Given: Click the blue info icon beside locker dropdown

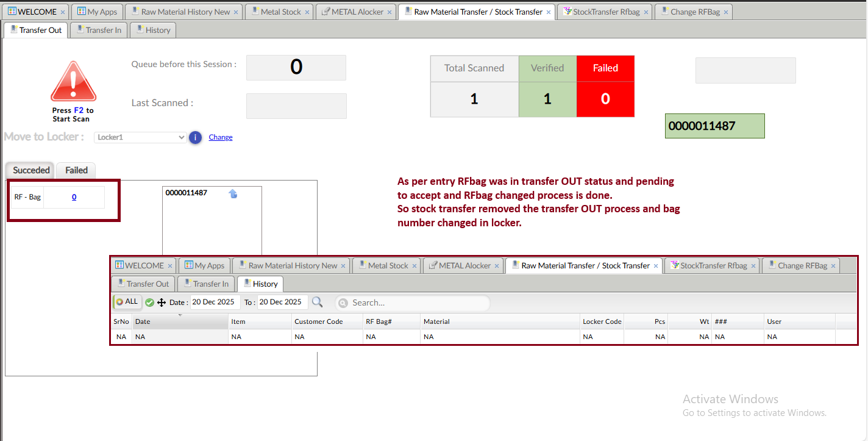Looking at the screenshot, I should click(x=195, y=137).
